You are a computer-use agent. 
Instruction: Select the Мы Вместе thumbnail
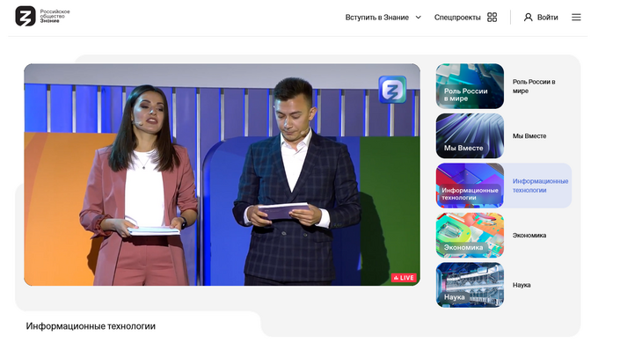coord(470,135)
